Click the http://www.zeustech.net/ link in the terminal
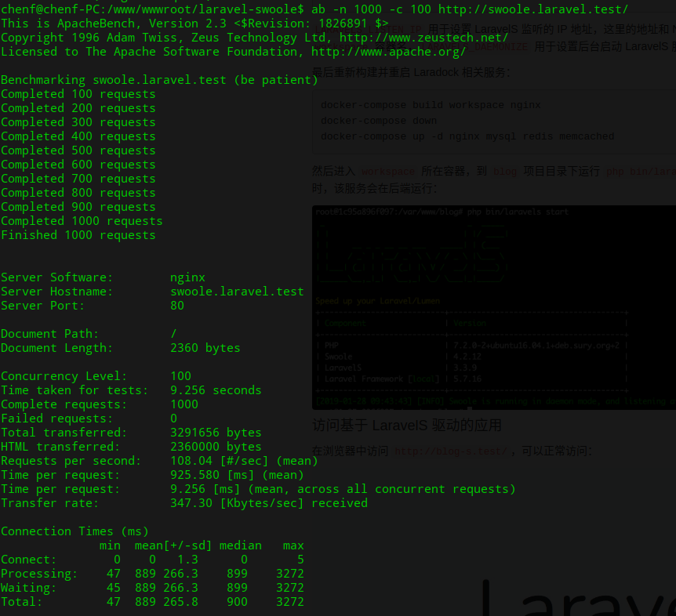Viewport: 676px width, 616px height. (423, 38)
